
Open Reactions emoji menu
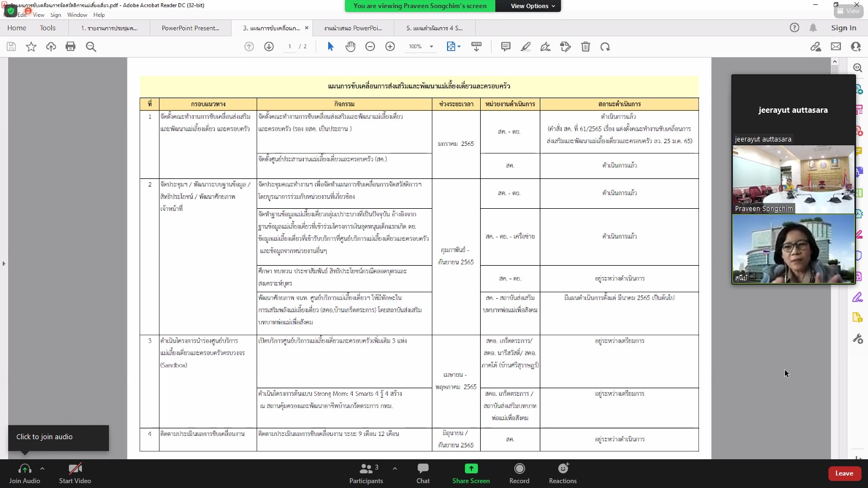click(563, 473)
